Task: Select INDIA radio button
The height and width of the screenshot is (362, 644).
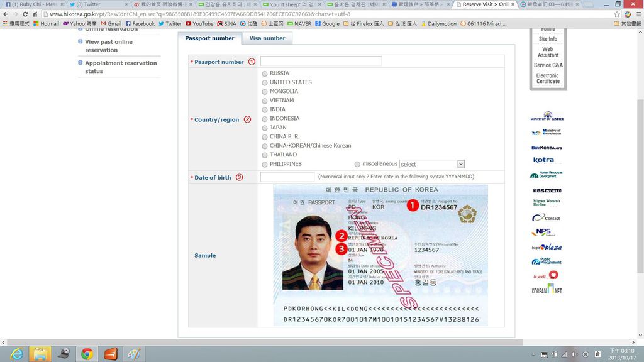Action: (265, 110)
